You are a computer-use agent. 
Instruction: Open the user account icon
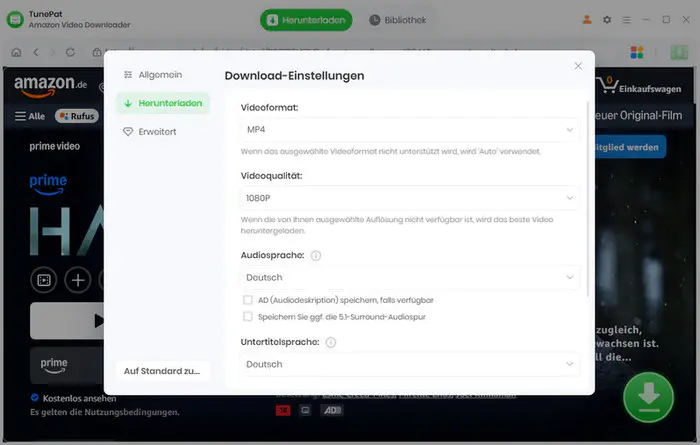(587, 20)
